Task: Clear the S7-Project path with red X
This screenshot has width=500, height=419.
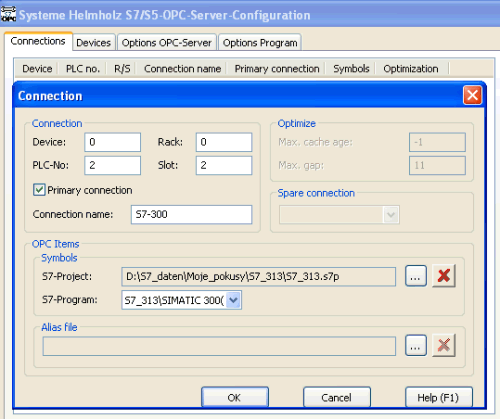Action: (x=444, y=276)
